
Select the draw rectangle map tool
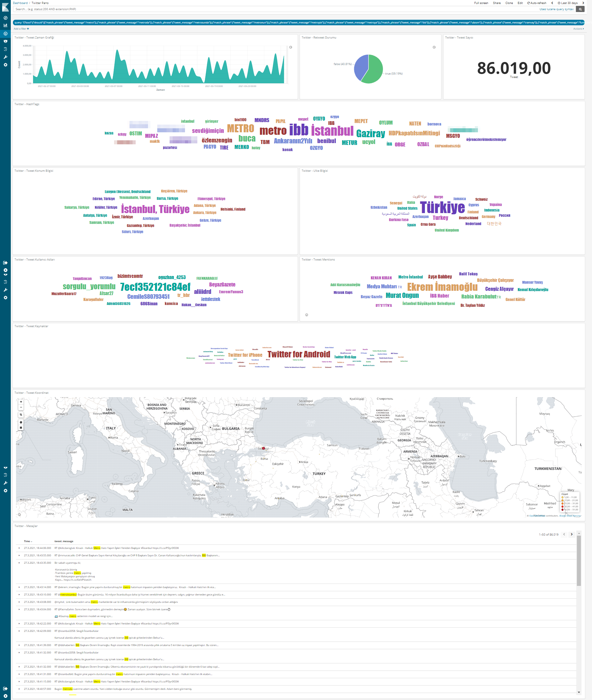(21, 428)
